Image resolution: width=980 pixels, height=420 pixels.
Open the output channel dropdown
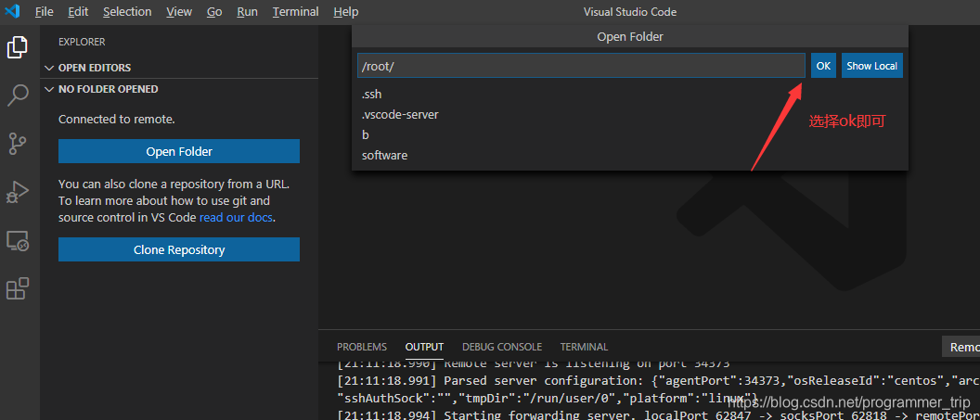pyautogui.click(x=961, y=347)
